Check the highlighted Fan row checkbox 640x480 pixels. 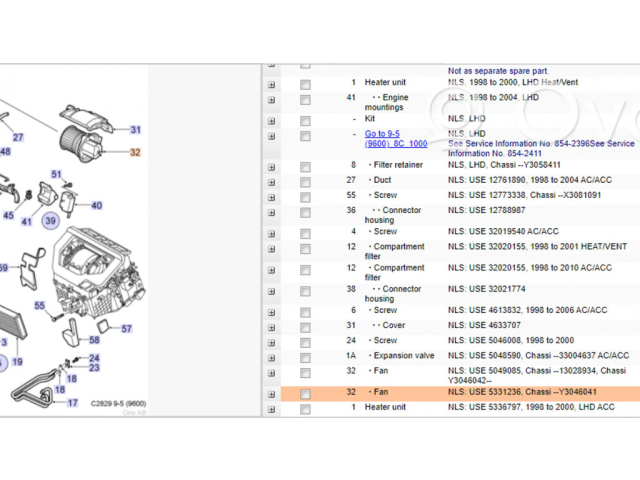point(305,394)
